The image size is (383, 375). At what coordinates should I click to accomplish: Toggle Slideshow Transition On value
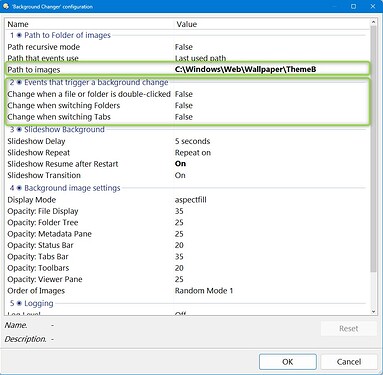180,175
